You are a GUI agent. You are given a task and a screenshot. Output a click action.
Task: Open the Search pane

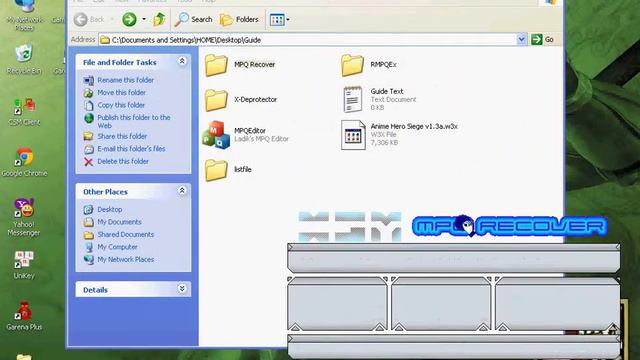(193, 19)
